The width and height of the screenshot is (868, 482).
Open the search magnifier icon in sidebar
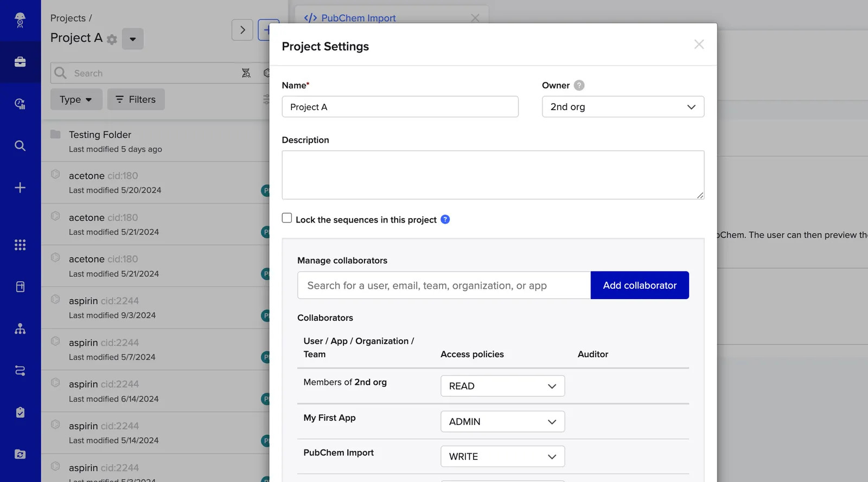pyautogui.click(x=20, y=145)
